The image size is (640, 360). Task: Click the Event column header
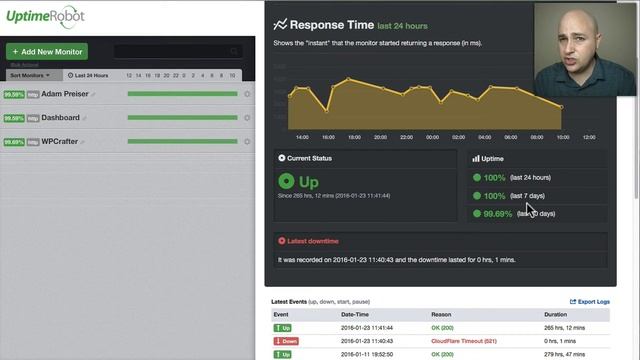[281, 314]
